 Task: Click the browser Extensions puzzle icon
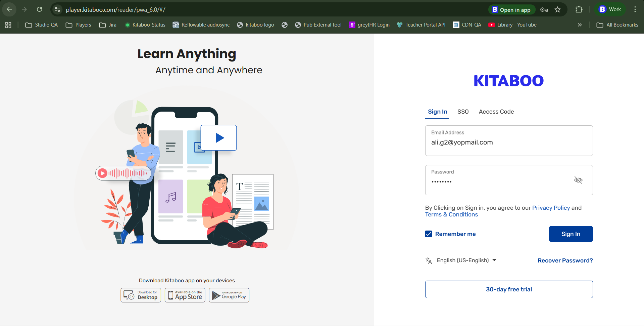(x=579, y=9)
